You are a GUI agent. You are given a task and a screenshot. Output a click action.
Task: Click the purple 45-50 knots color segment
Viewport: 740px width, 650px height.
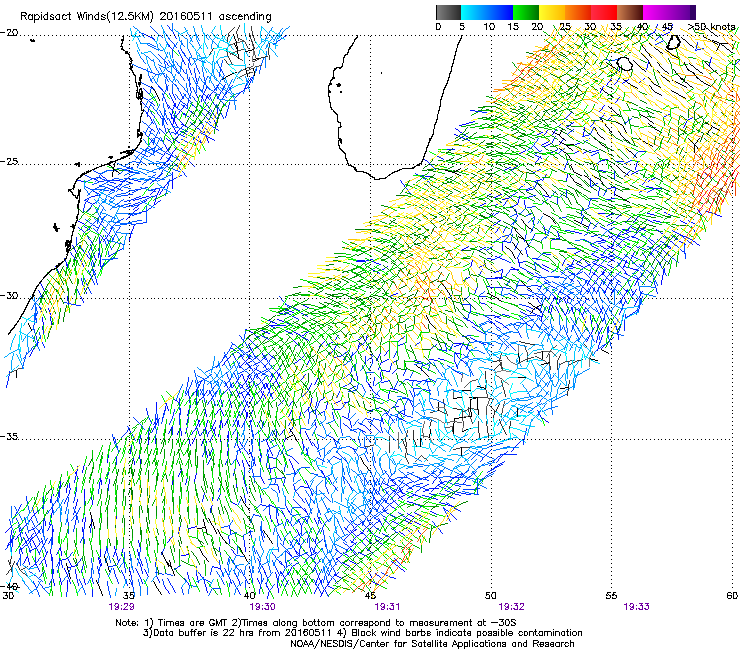coord(682,12)
